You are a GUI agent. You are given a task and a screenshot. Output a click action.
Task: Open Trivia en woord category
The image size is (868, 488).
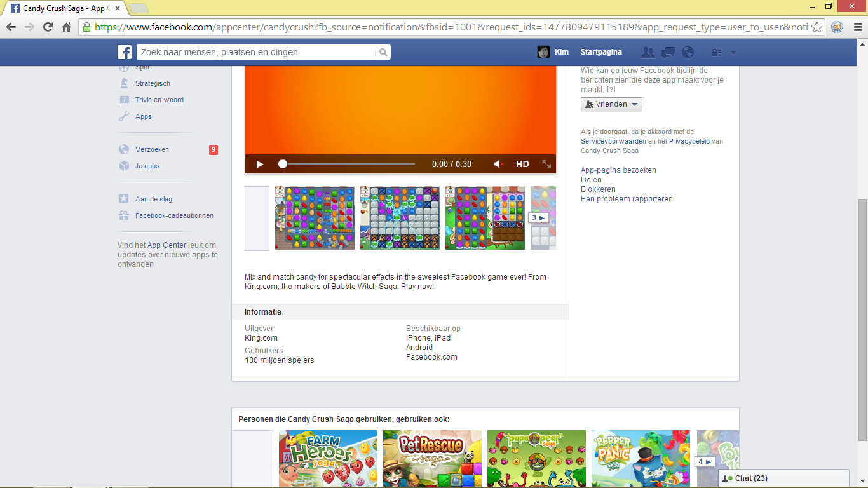[x=159, y=100]
